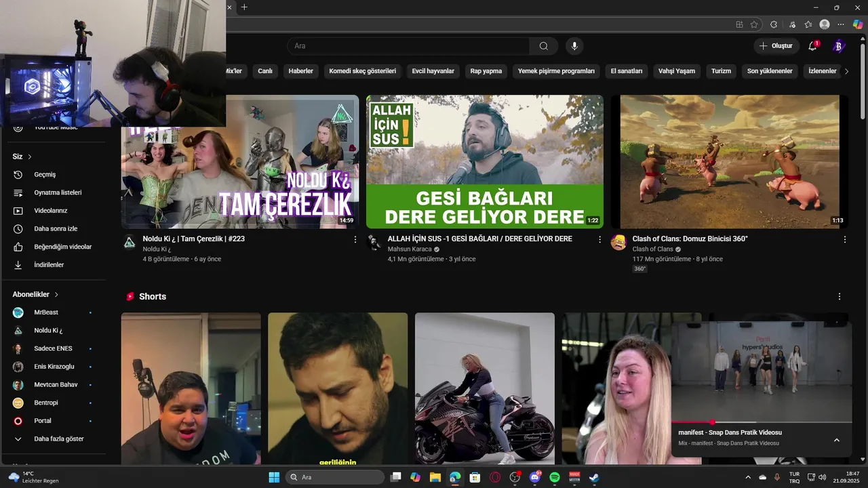Select Komedi skeç gösterileri chip
The image size is (868, 488).
(x=362, y=71)
